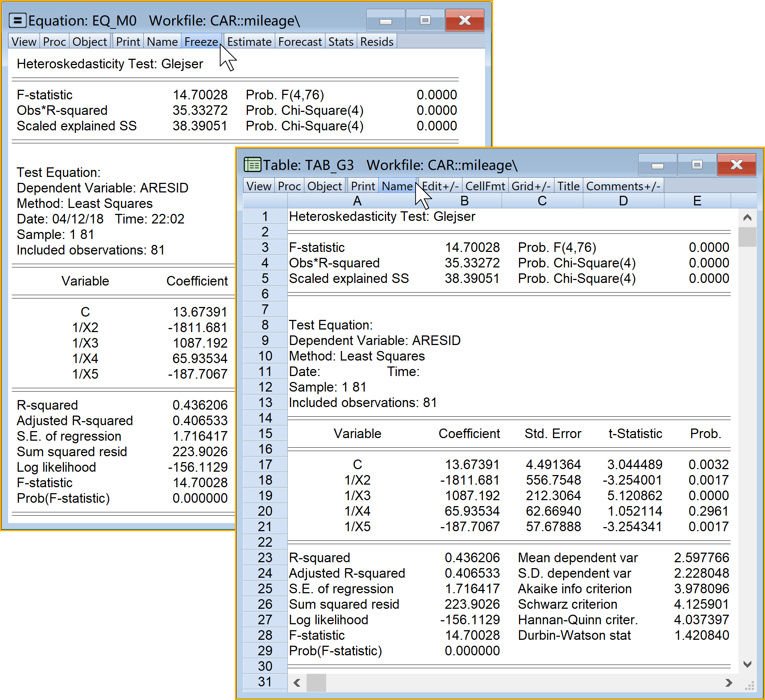Open the Proc menu in table window

[x=289, y=186]
